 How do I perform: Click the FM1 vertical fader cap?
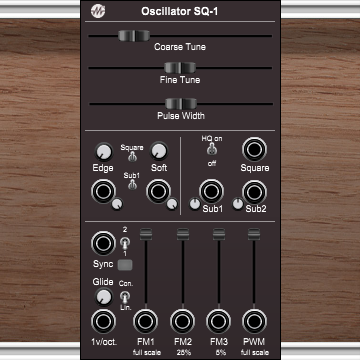click(146, 234)
